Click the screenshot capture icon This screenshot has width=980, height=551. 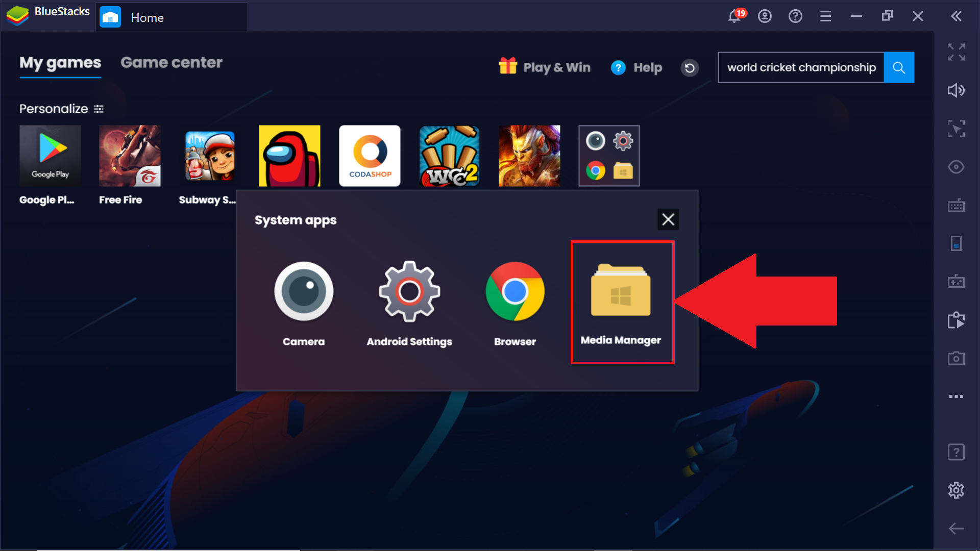[x=957, y=357]
